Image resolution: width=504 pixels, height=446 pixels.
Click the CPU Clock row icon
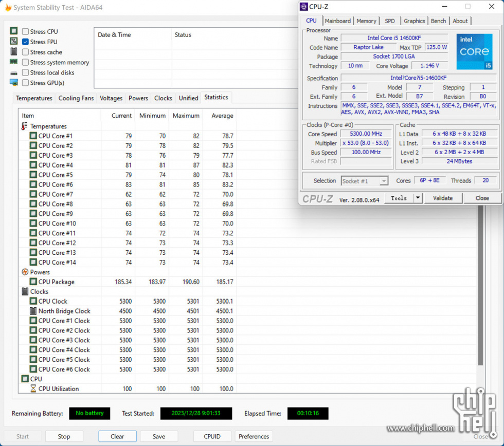(x=33, y=301)
